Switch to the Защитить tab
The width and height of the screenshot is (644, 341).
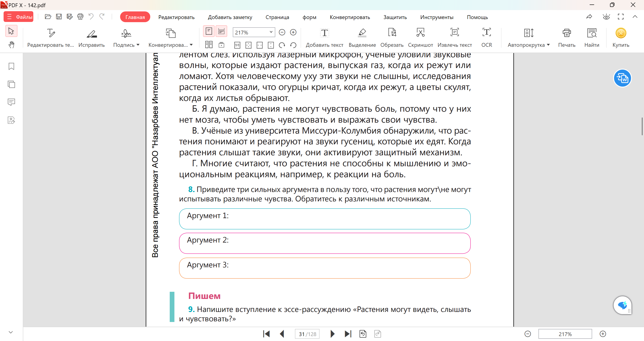[395, 17]
